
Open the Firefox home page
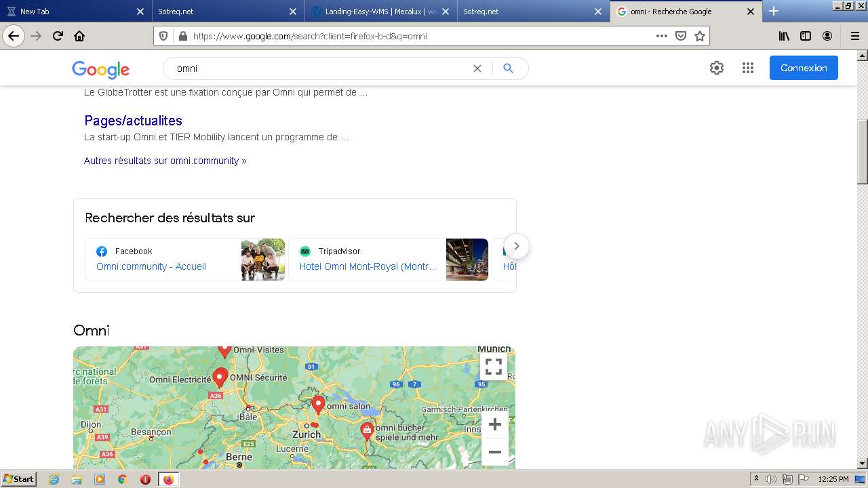pyautogui.click(x=79, y=36)
